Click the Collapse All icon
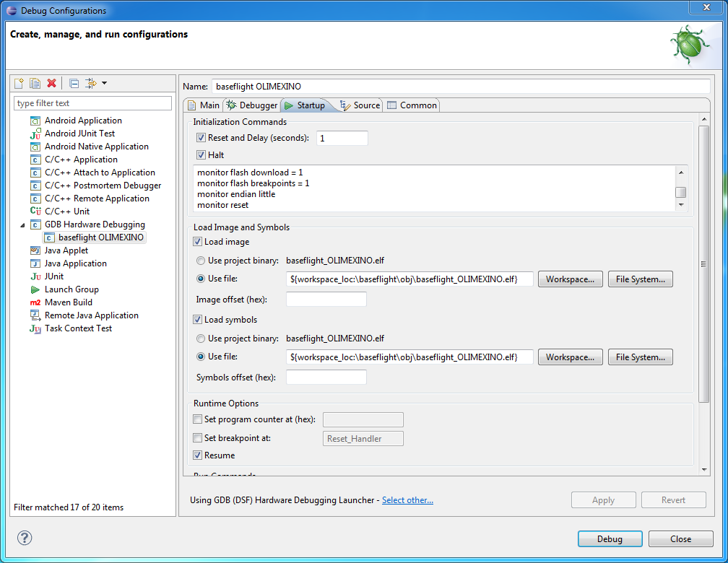The height and width of the screenshot is (563, 728). [x=74, y=83]
